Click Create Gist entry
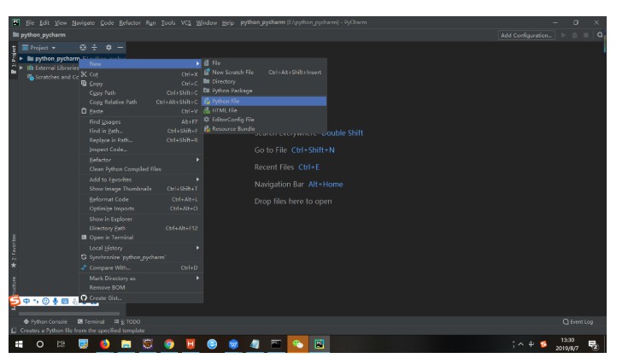Screen dimensions: 628x364 point(141,297)
